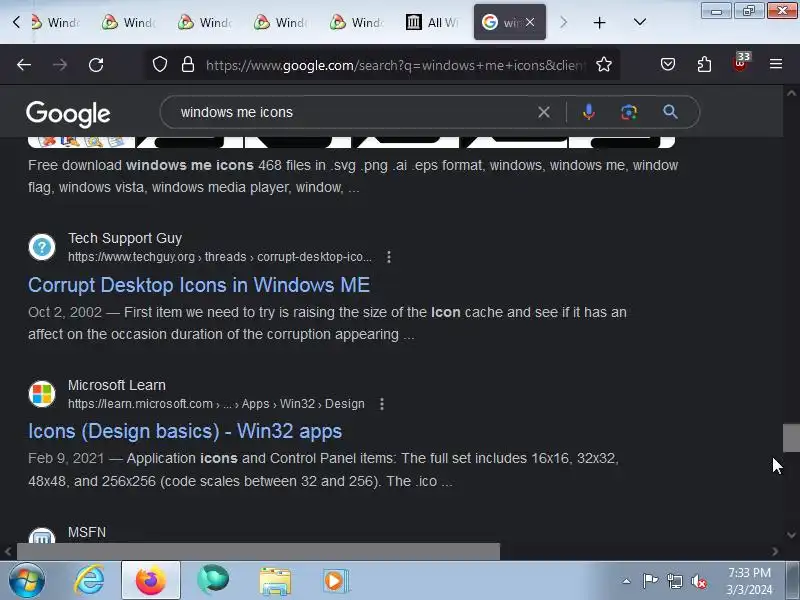Click the horizontal scrollbar right arrow
The image size is (800, 600).
tap(775, 551)
